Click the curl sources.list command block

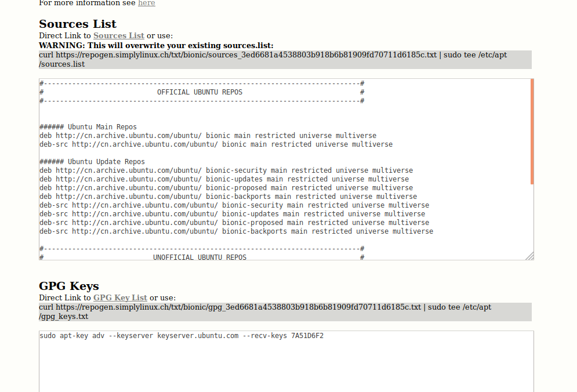(x=285, y=60)
